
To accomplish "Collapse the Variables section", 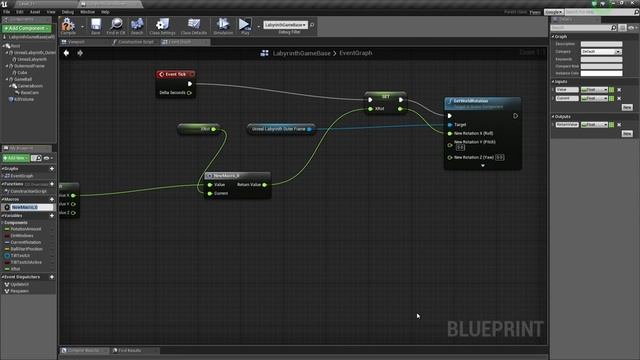I will pyautogui.click(x=2, y=216).
